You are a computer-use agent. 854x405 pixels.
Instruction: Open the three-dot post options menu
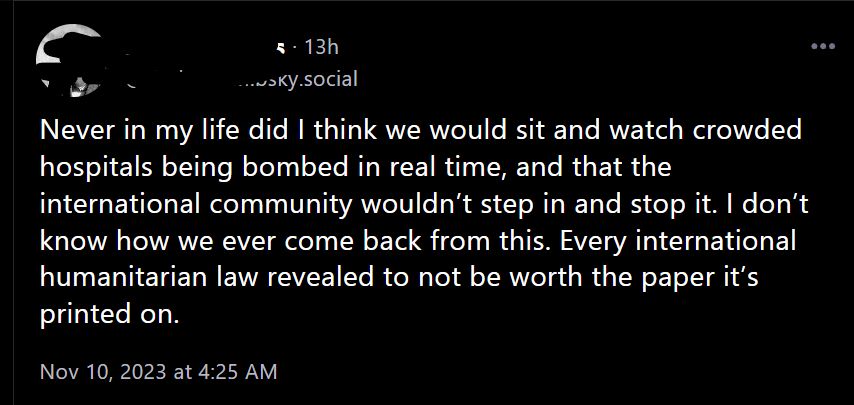[823, 46]
